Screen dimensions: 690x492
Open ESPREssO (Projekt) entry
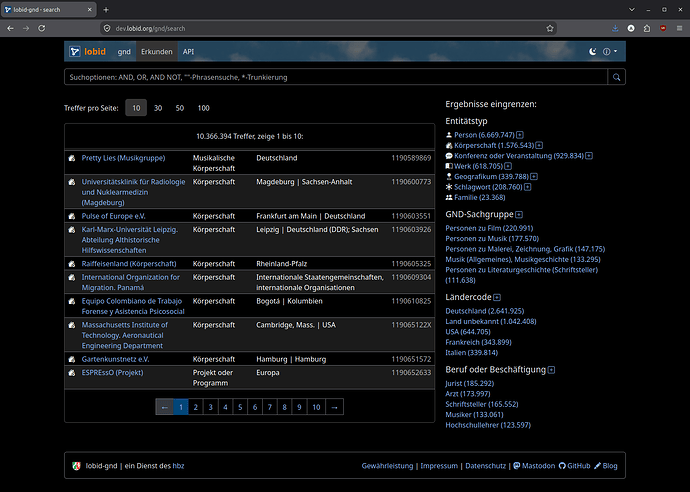[112, 372]
